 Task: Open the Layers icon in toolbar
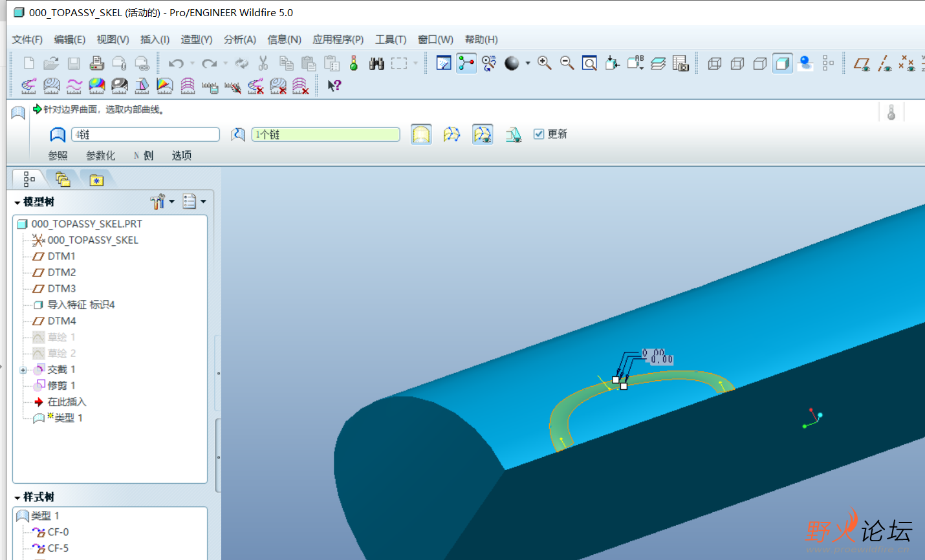tap(658, 63)
